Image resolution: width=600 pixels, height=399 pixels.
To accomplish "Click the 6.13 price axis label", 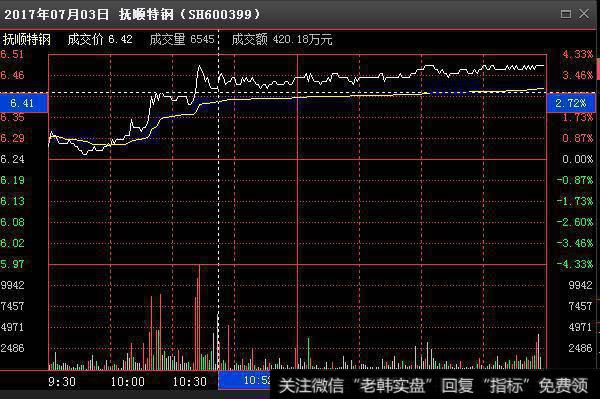I will [x=12, y=201].
